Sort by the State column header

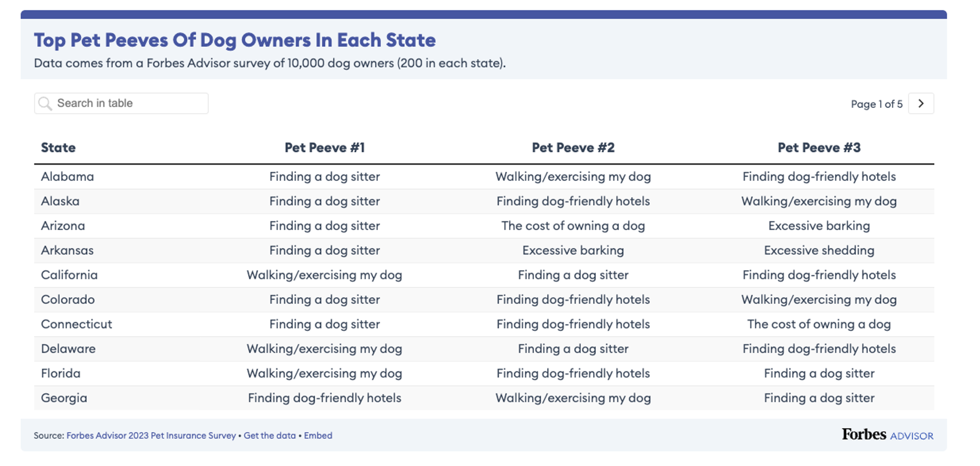[58, 148]
